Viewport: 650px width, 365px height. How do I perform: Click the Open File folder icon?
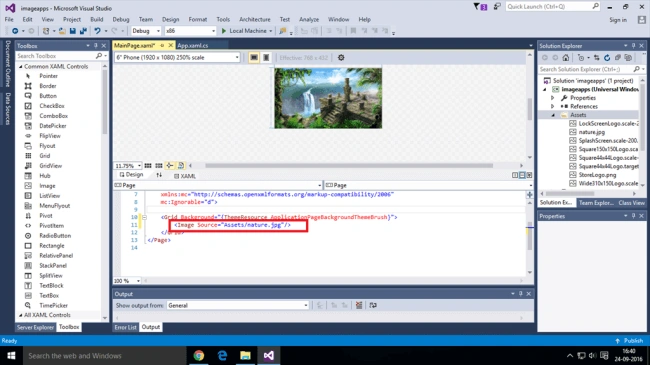point(62,31)
